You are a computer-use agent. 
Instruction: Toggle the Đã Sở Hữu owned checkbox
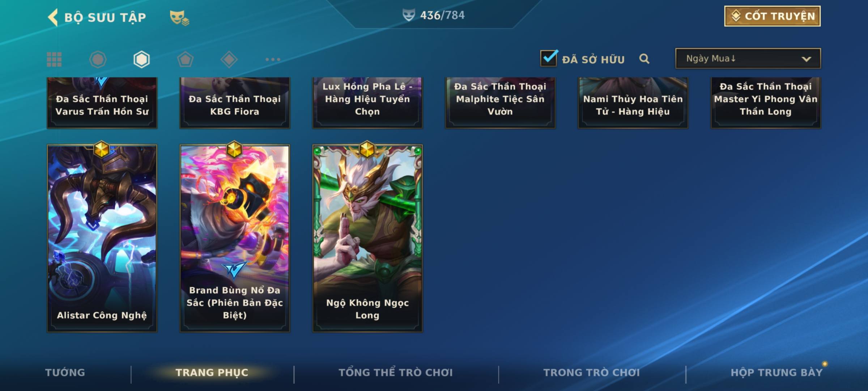(549, 58)
